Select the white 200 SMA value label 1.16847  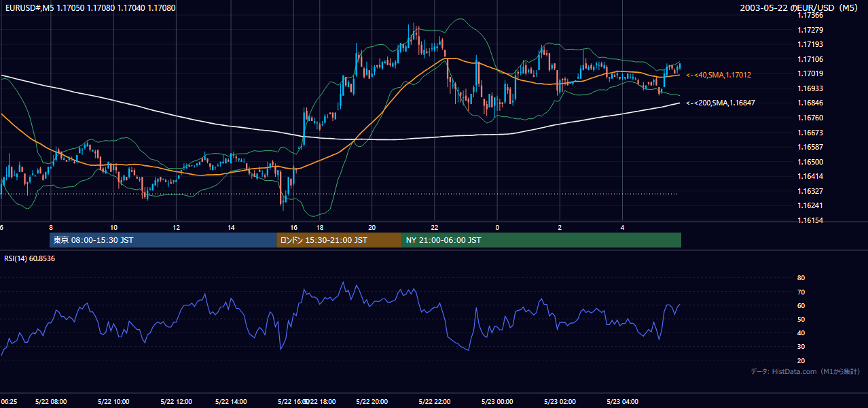(x=721, y=103)
